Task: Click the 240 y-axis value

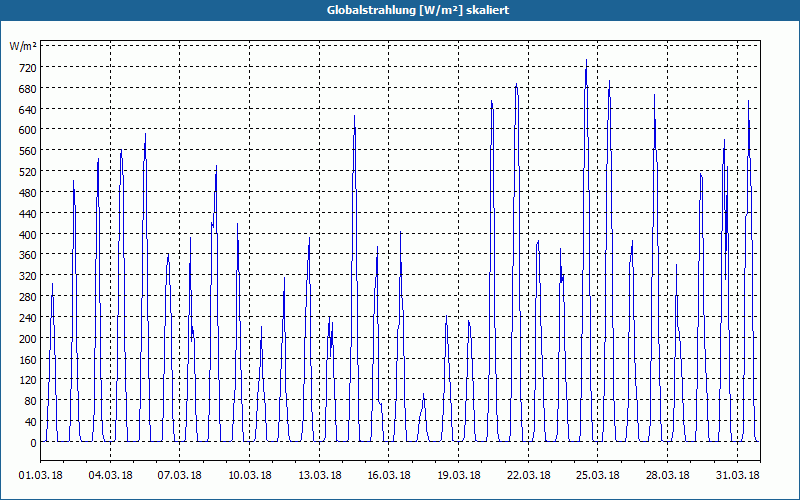Action: pos(28,318)
